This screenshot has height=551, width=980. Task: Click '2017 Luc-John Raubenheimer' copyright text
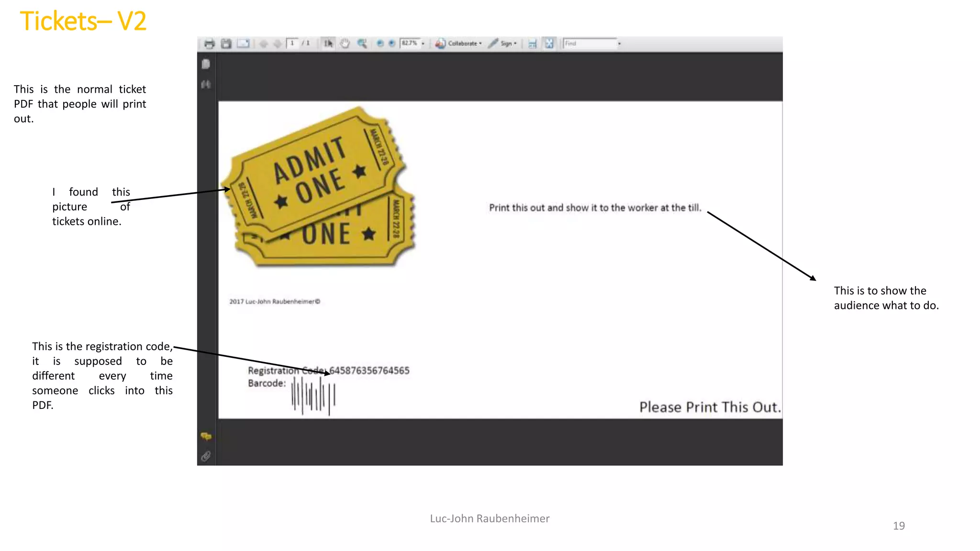[275, 301]
